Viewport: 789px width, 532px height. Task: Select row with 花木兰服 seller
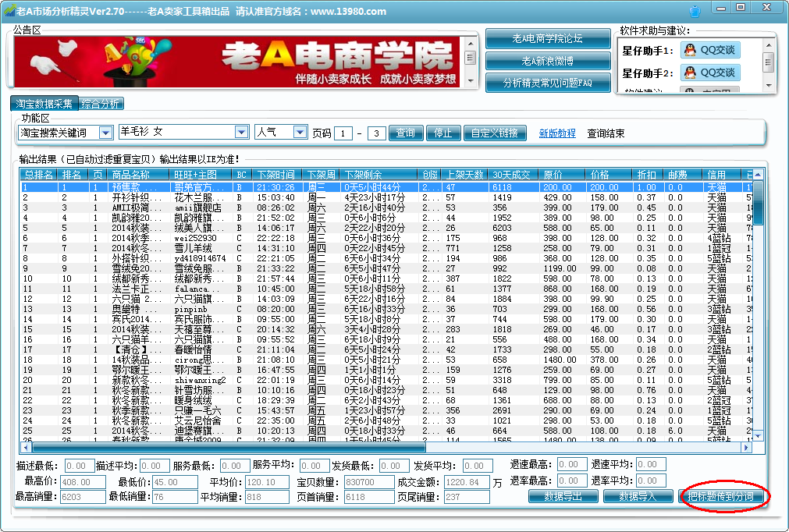point(386,197)
